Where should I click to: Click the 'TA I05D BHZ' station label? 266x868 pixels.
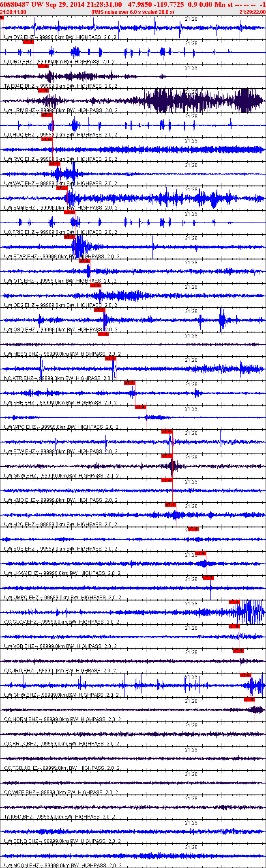(x=19, y=817)
